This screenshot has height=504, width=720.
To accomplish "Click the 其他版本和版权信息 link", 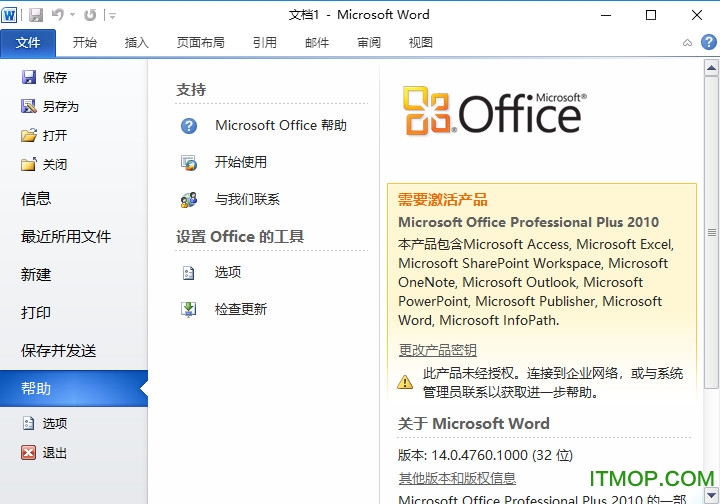I will tap(457, 478).
